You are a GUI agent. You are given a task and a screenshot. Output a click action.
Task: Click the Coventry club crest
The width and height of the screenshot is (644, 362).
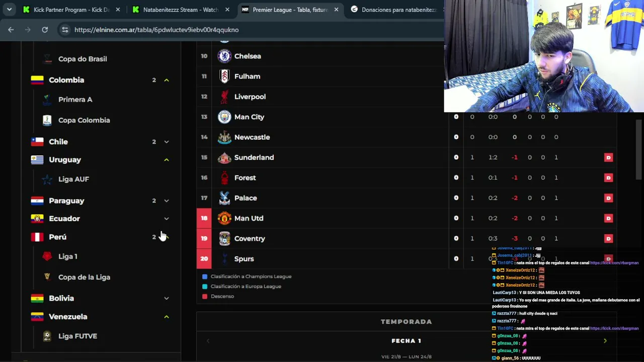pyautogui.click(x=224, y=238)
